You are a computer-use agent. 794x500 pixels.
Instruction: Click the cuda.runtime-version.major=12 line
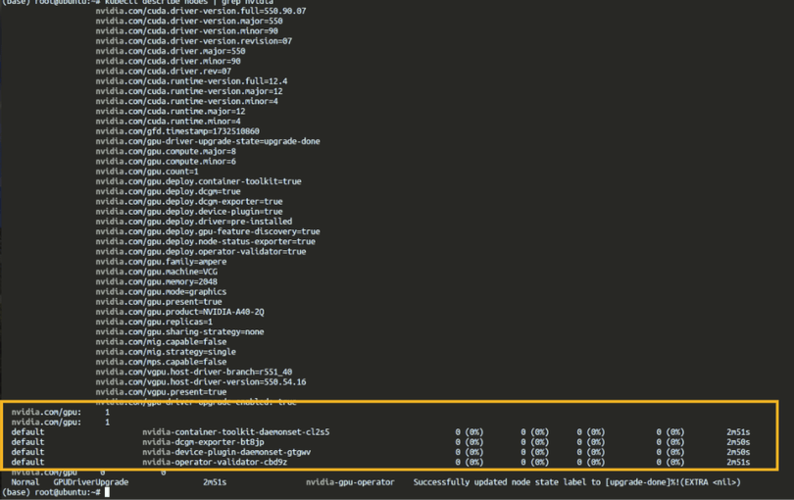coord(189,91)
